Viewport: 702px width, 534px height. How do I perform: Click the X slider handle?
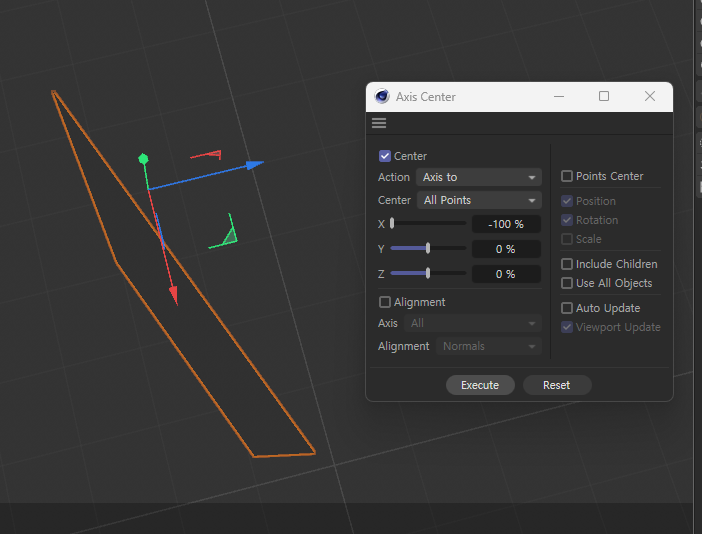[x=392, y=223]
